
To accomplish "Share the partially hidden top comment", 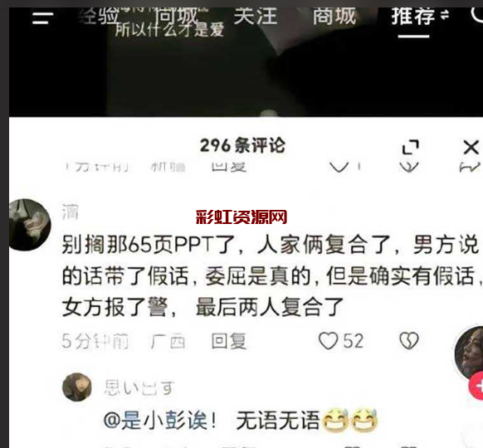I will click(x=470, y=168).
